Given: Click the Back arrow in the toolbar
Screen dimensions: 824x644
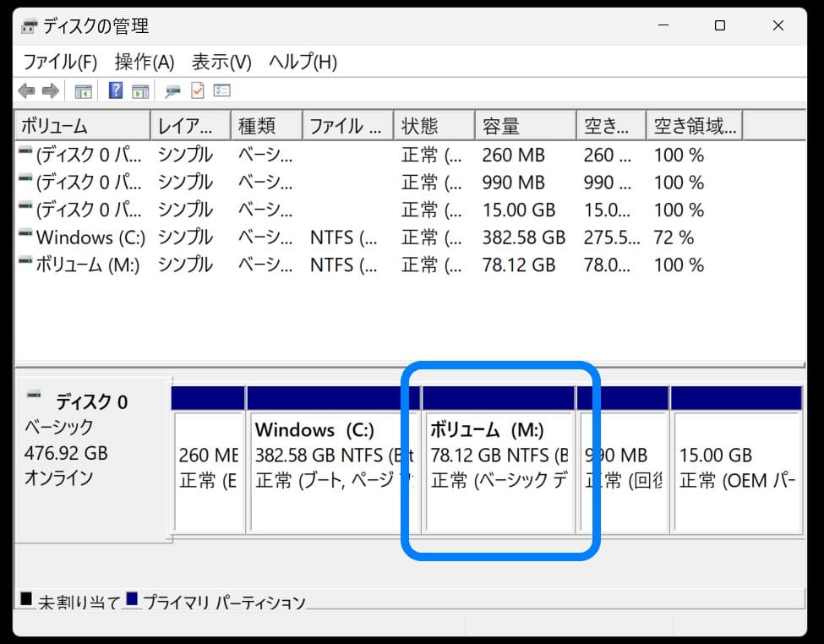Looking at the screenshot, I should [26, 91].
